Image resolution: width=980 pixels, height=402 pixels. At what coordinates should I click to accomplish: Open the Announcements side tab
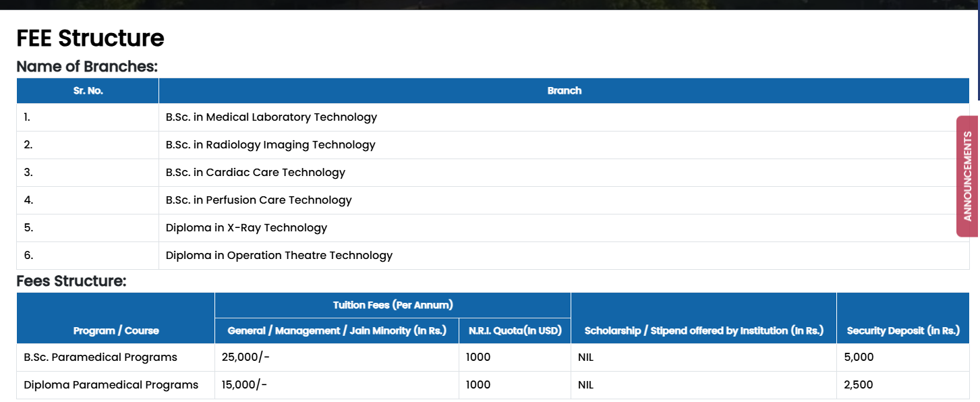coord(967,176)
